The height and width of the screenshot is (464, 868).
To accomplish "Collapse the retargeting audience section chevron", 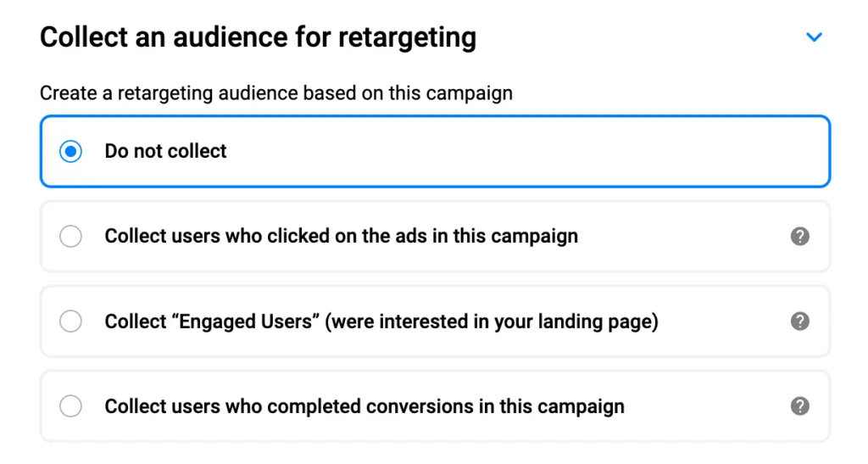I will tap(814, 37).
